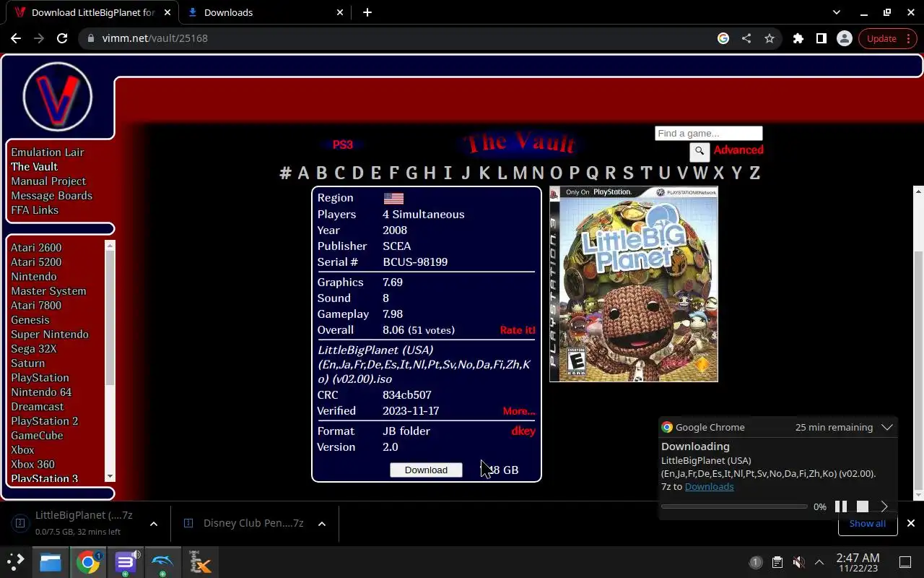924x578 pixels.
Task: Select letter L in alphabet index
Action: (x=502, y=173)
